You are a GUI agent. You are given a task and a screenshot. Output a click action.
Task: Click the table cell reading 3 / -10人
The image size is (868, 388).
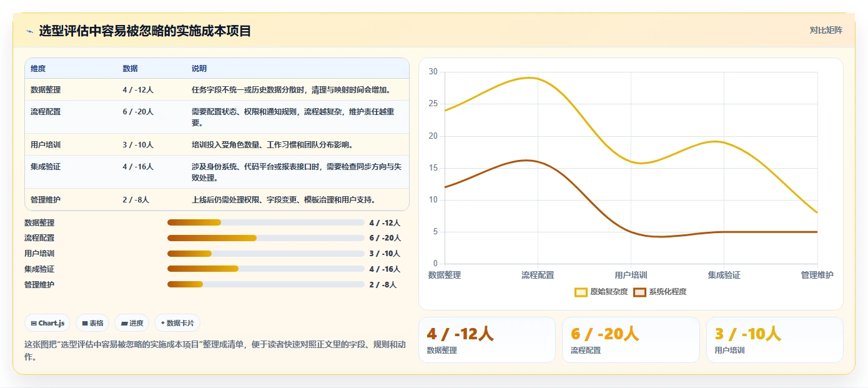138,144
